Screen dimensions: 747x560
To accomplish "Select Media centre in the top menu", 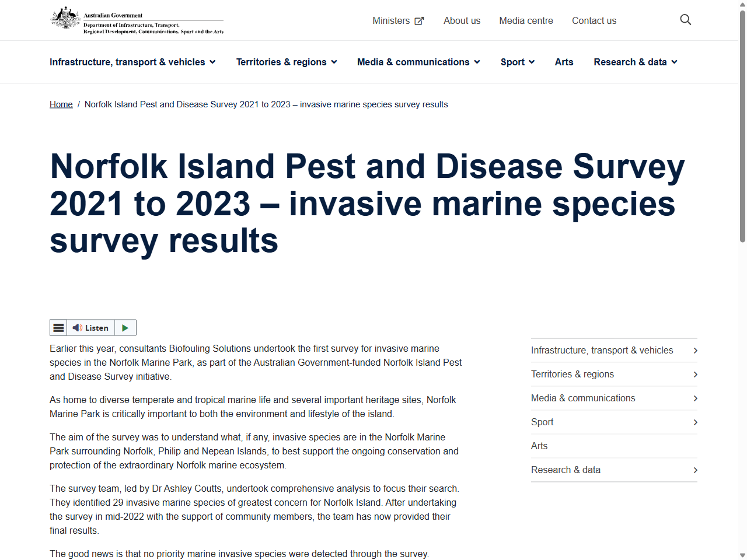I will click(526, 20).
